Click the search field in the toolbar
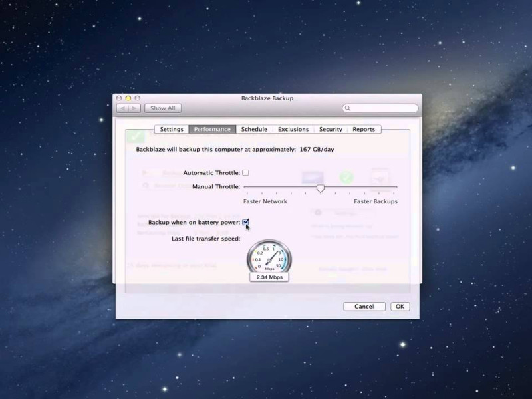The height and width of the screenshot is (399, 532). [x=380, y=108]
